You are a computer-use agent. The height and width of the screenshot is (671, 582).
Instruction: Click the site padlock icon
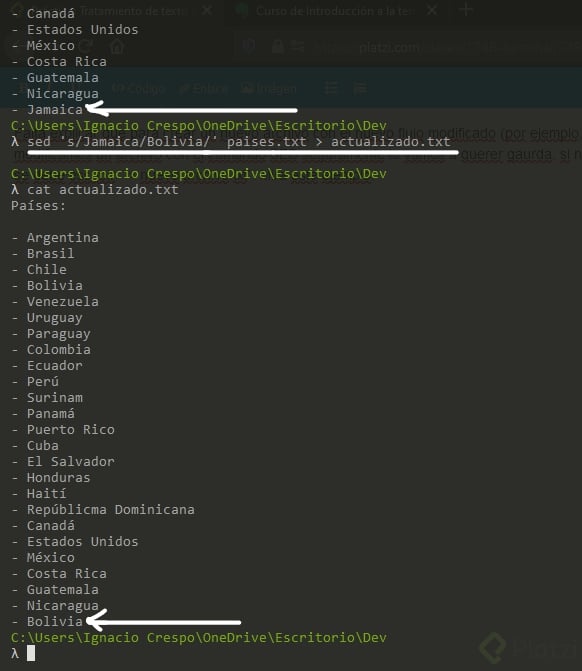278,46
